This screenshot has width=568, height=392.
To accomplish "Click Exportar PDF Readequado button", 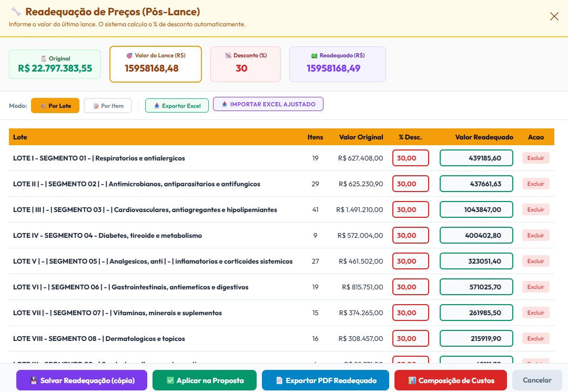I will tap(326, 380).
